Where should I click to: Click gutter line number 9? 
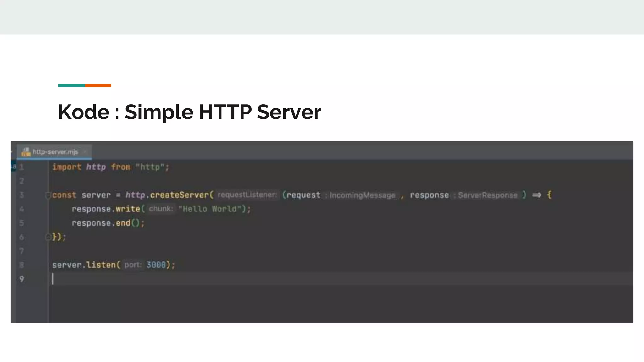click(x=22, y=279)
